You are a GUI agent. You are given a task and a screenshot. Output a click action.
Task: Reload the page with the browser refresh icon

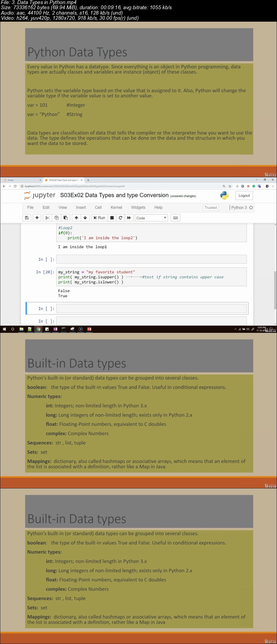15,186
